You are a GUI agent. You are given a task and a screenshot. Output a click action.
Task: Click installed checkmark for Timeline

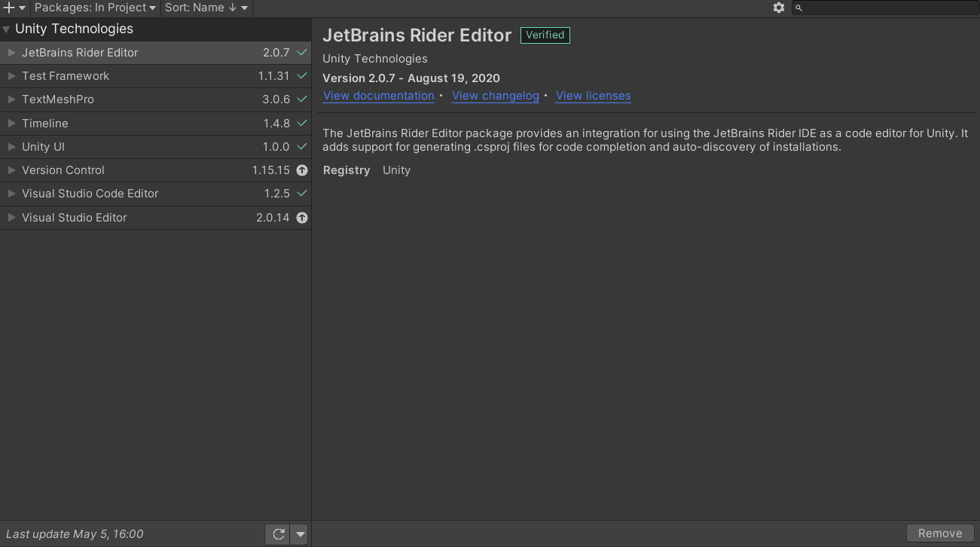(x=302, y=123)
